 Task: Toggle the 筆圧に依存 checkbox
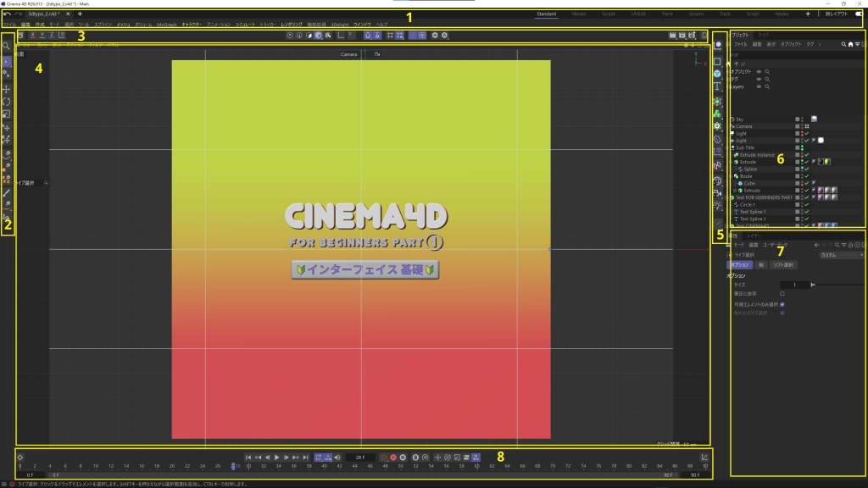[x=782, y=294]
